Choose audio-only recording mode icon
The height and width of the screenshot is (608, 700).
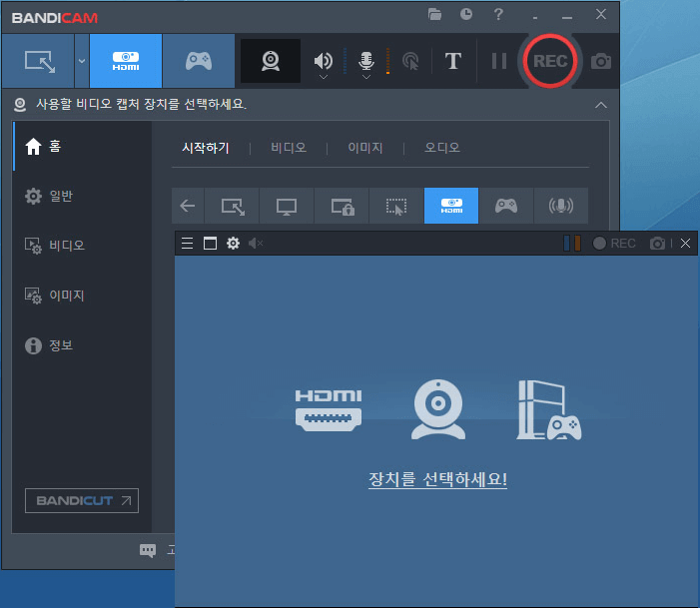(561, 206)
